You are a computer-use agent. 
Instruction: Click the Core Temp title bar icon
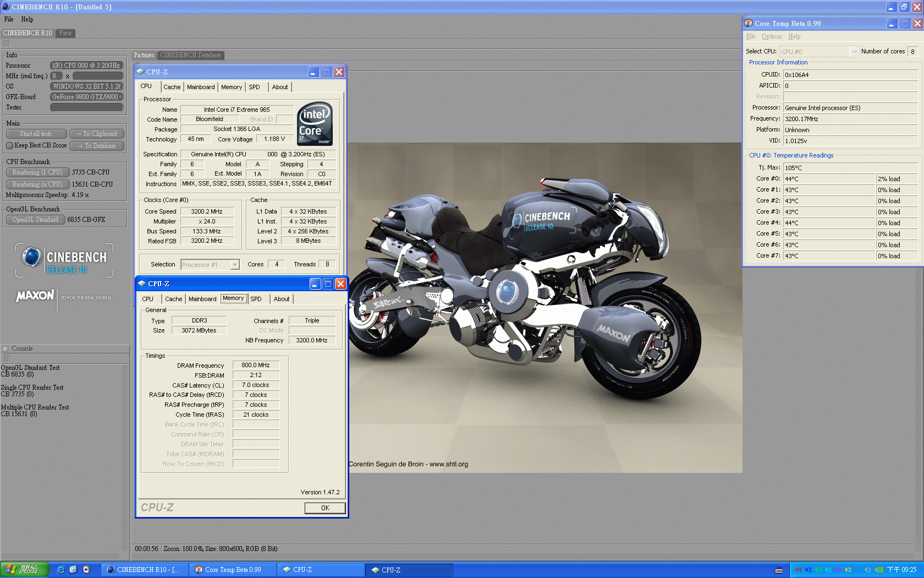pos(749,23)
